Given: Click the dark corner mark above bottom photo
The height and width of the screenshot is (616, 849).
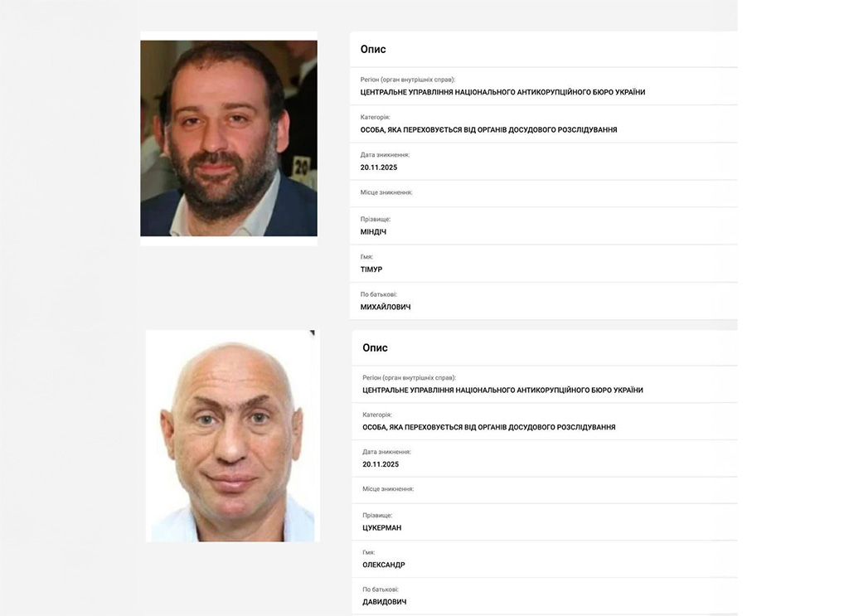Looking at the screenshot, I should (x=313, y=333).
